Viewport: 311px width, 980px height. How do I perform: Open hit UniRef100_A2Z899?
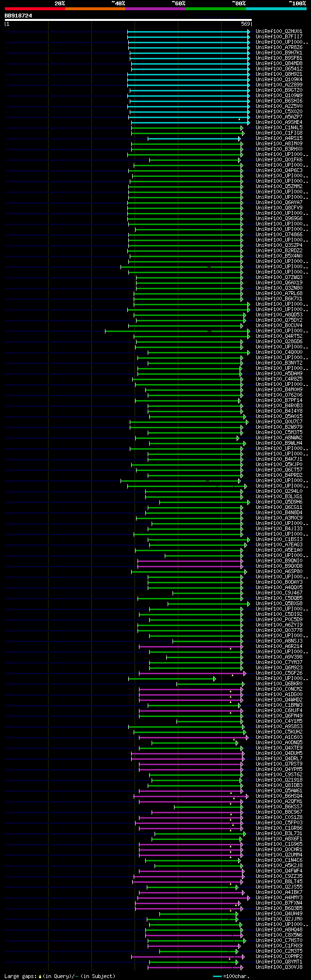tap(279, 85)
